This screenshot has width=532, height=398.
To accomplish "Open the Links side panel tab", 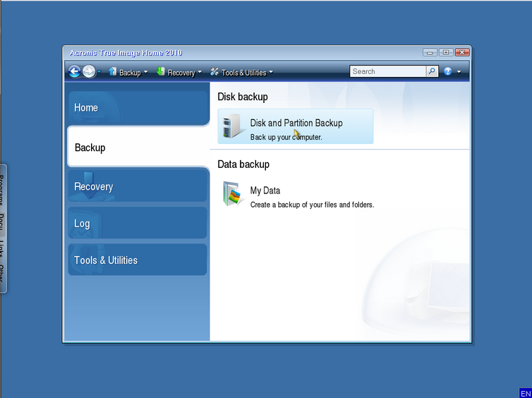I will (x=1, y=248).
